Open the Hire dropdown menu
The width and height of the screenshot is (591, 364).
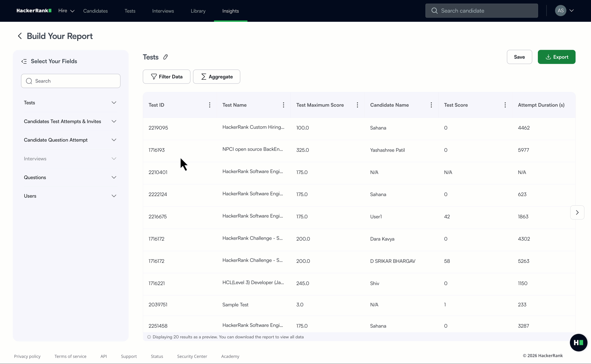(66, 11)
